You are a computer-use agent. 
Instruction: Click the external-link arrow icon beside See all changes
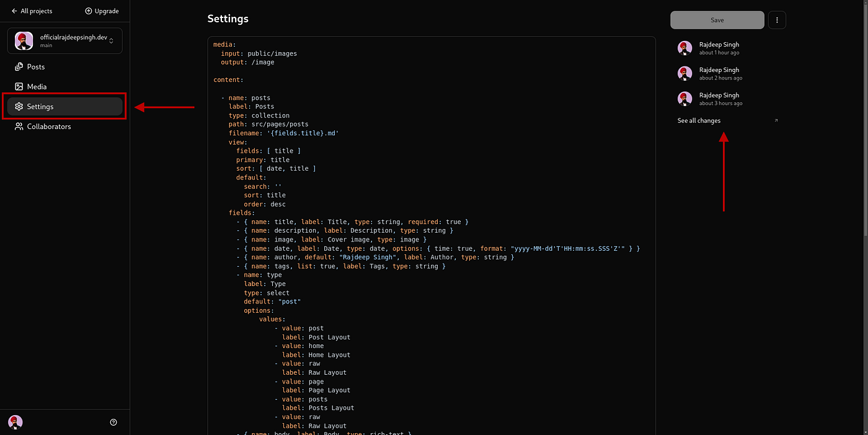[776, 120]
